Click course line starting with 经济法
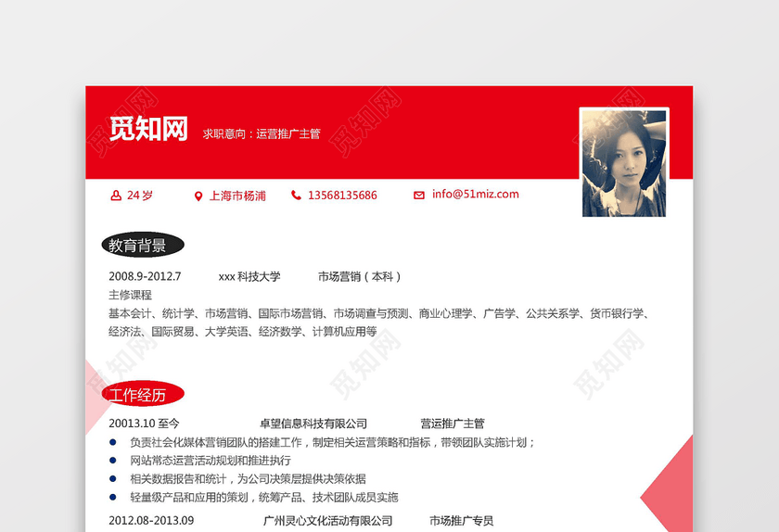The width and height of the screenshot is (779, 532). coord(243,331)
